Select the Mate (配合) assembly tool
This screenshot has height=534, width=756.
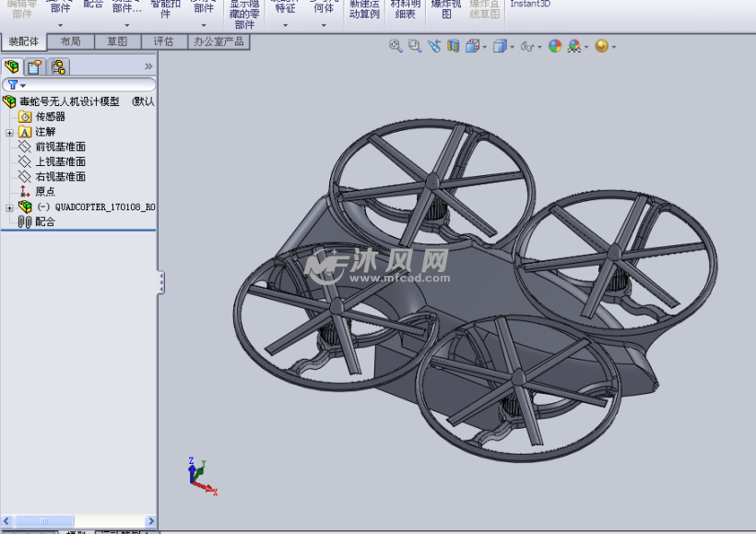pos(93,7)
